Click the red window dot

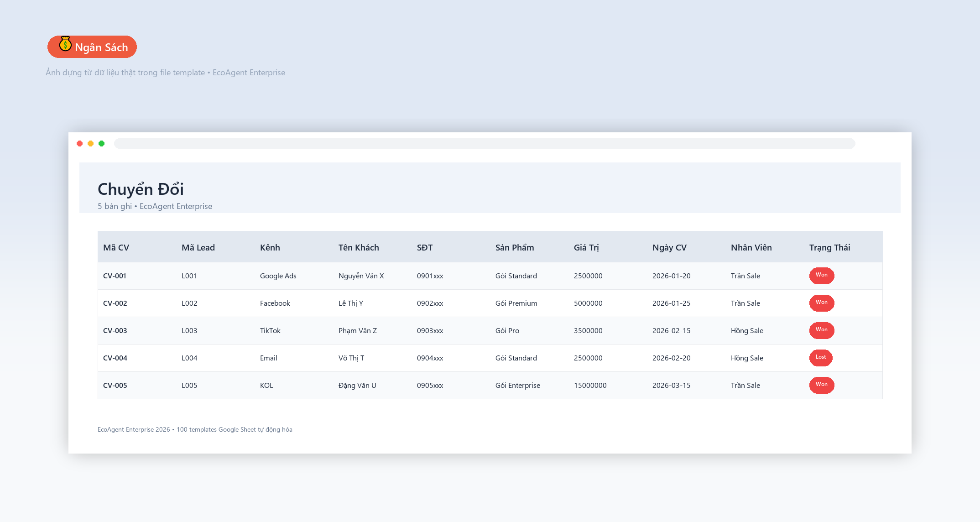tap(80, 144)
